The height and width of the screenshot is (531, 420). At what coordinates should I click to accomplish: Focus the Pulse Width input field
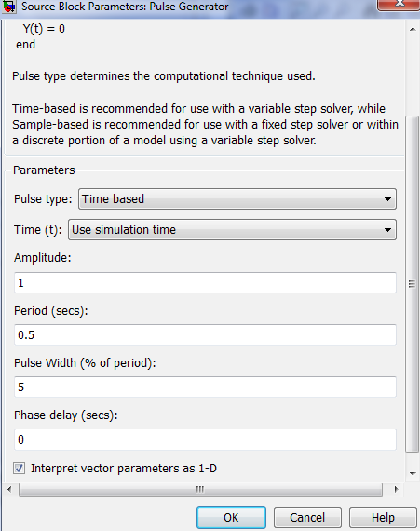(205, 388)
